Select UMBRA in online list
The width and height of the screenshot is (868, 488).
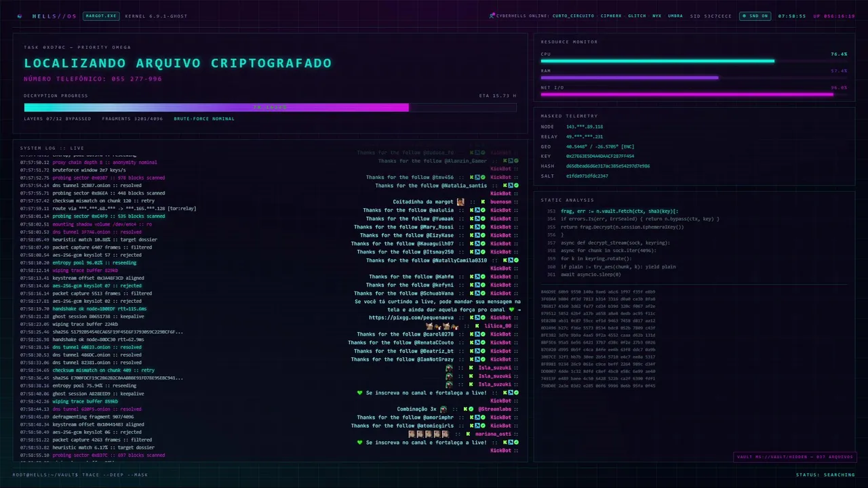[675, 16]
